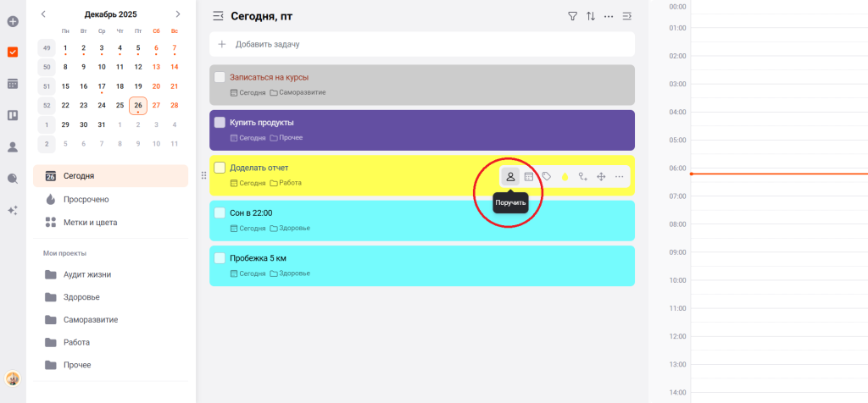Click the sparkle AI icon in left sidebar

[13, 211]
